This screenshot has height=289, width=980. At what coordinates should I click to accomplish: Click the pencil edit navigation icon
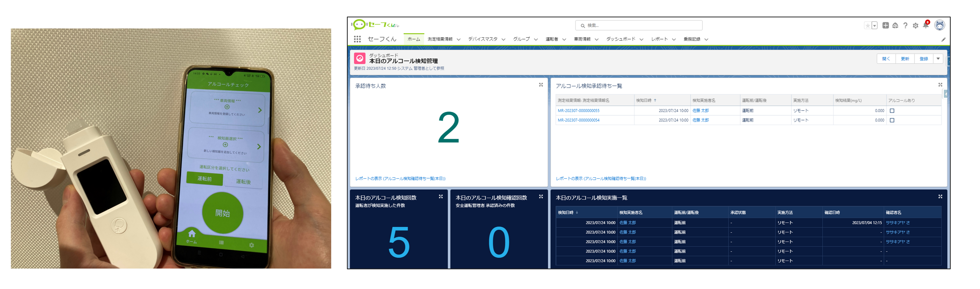(944, 40)
